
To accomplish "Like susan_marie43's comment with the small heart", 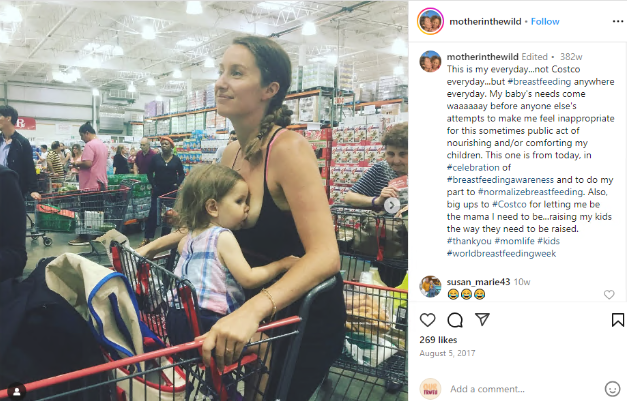I will click(609, 295).
